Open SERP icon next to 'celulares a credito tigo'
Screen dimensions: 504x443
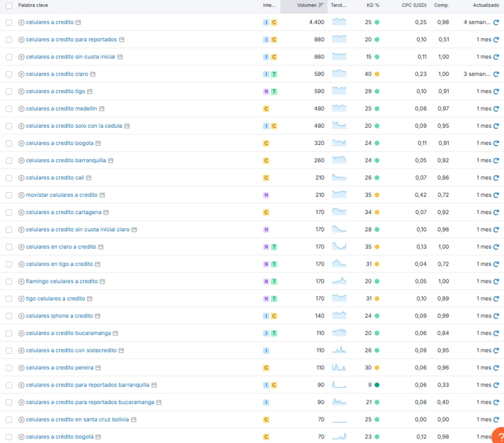(90, 92)
